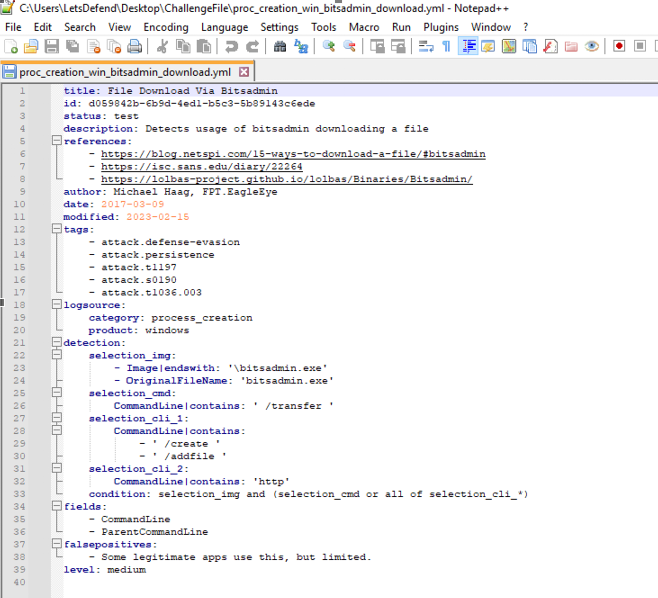Click the 'level: medium' line
Screen dimensions: 658x598
coord(105,569)
